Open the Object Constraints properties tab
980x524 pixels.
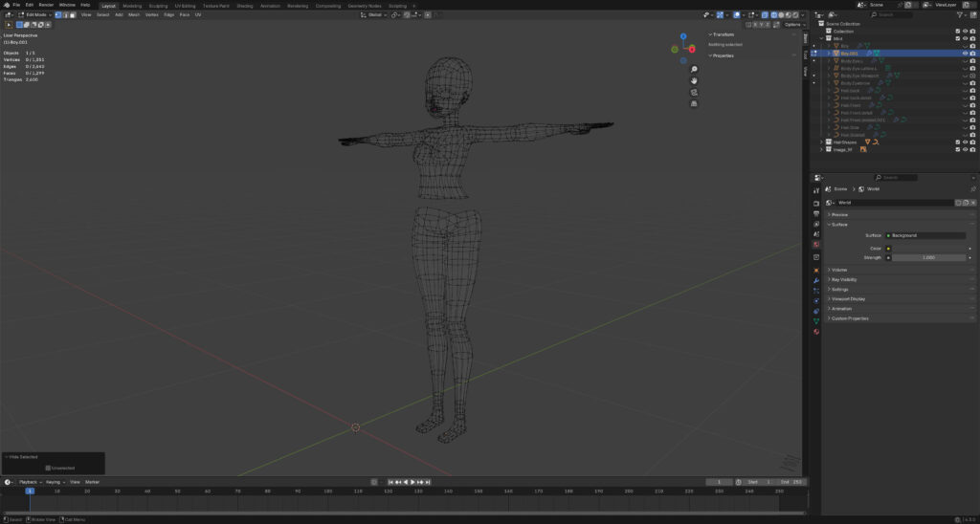tap(816, 311)
